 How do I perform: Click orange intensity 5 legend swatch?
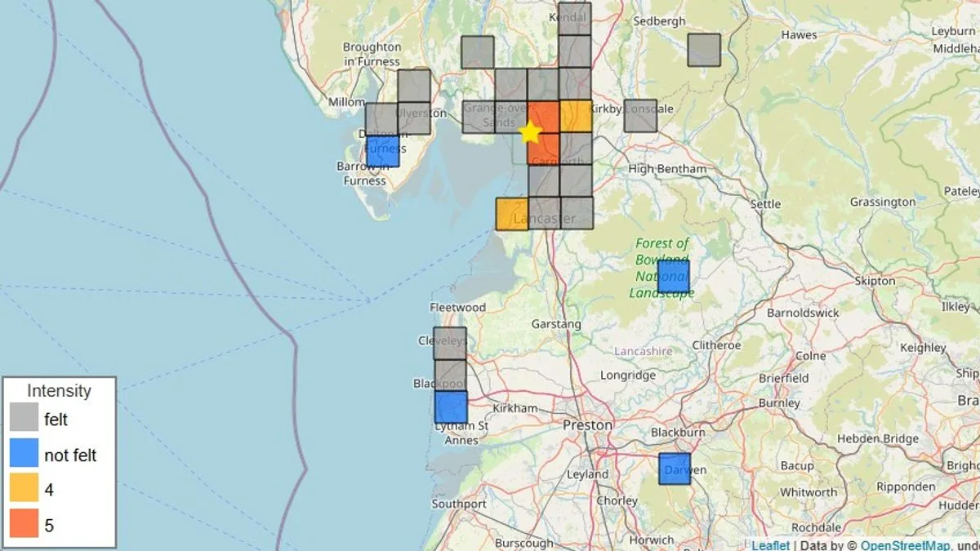point(24,523)
